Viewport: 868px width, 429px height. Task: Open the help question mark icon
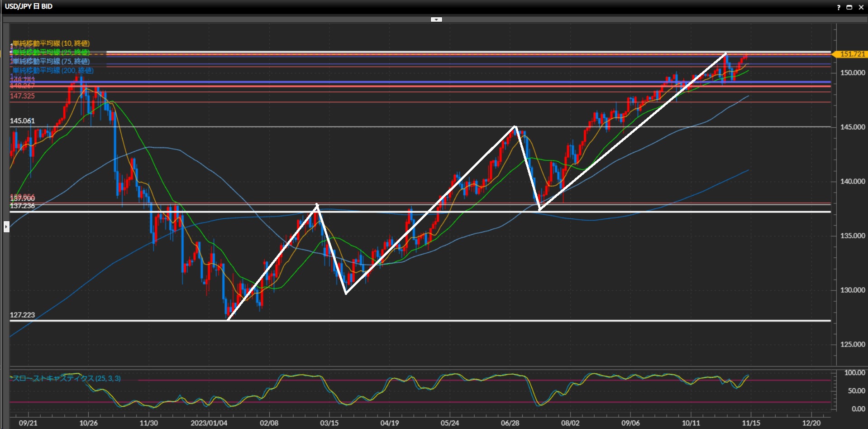[x=839, y=7]
